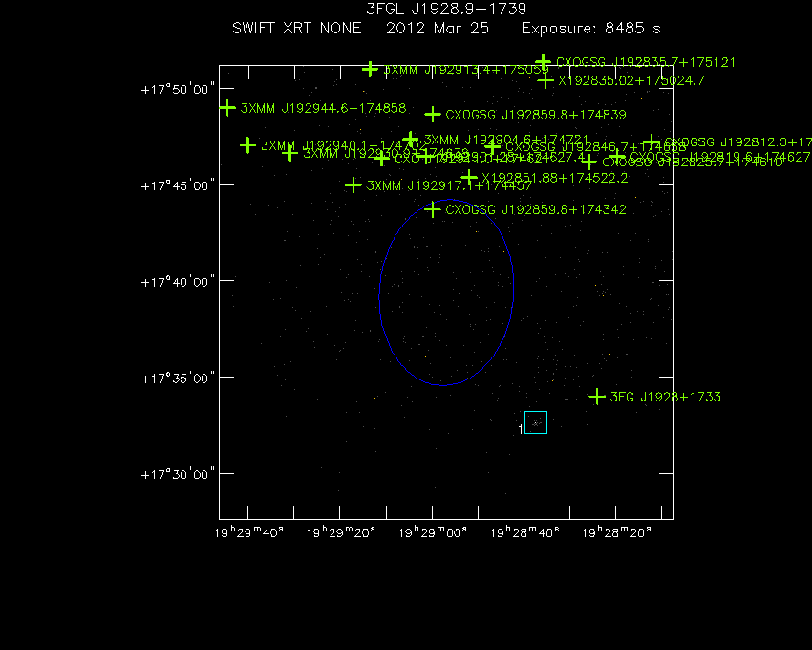Select the label CXOGSG J192859.8+174839

536,115
